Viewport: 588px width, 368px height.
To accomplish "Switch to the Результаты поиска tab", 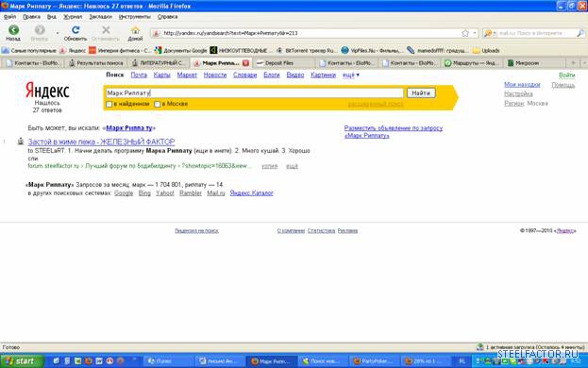I will (x=96, y=63).
